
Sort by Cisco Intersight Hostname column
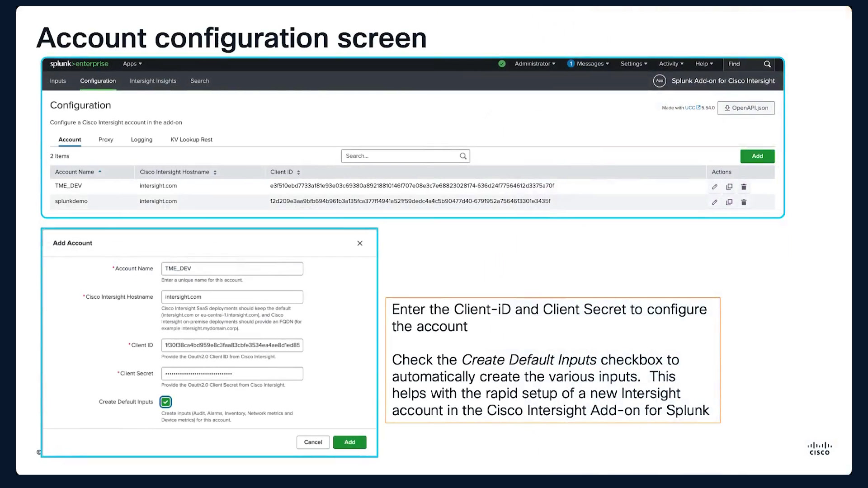[178, 172]
